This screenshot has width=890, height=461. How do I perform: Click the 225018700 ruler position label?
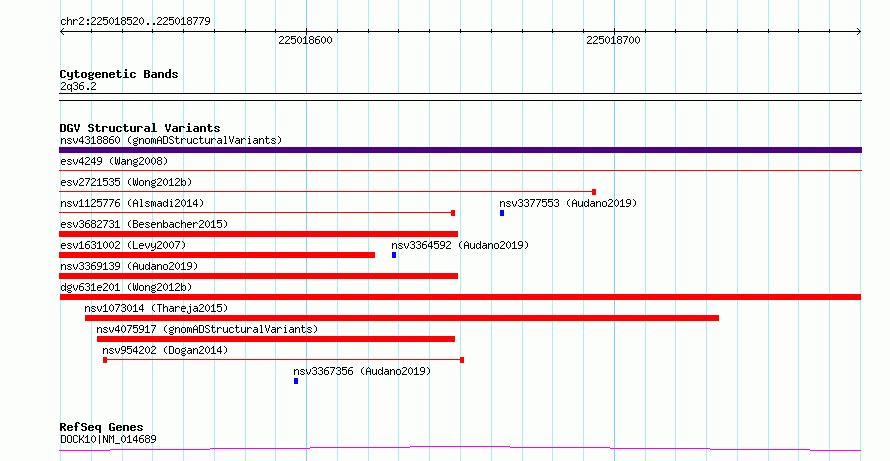coord(613,40)
